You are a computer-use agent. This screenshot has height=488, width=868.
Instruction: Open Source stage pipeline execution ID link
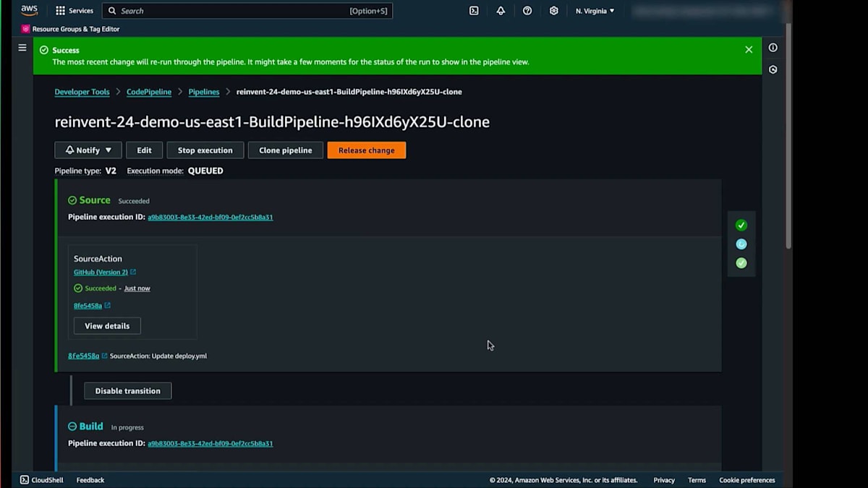(x=210, y=217)
